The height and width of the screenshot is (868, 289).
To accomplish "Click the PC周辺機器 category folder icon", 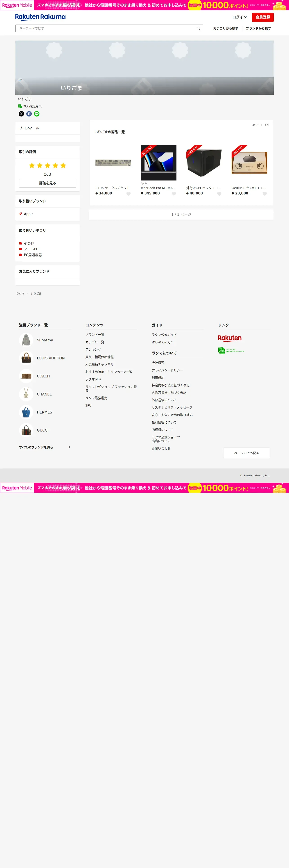I will (20, 255).
